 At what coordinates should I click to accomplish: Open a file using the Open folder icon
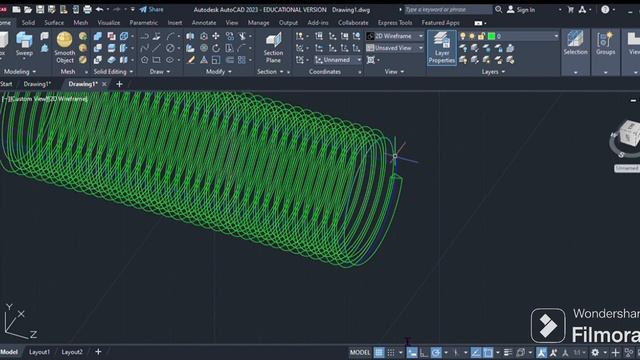coord(28,9)
